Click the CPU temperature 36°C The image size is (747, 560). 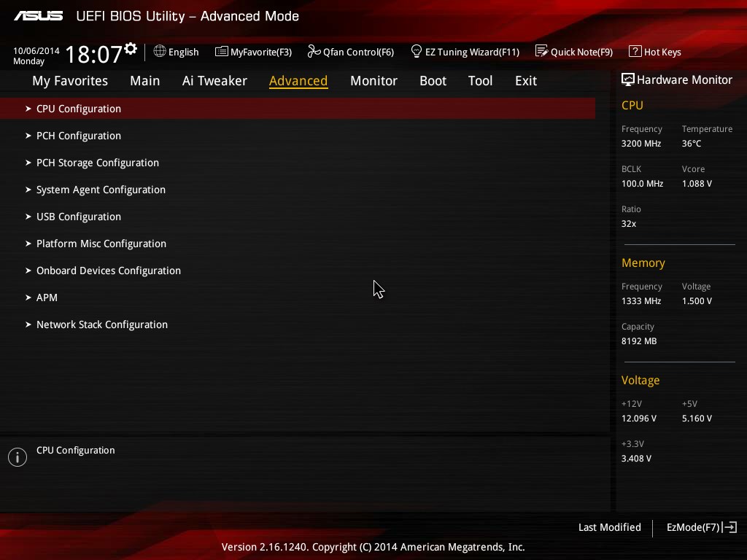point(692,144)
